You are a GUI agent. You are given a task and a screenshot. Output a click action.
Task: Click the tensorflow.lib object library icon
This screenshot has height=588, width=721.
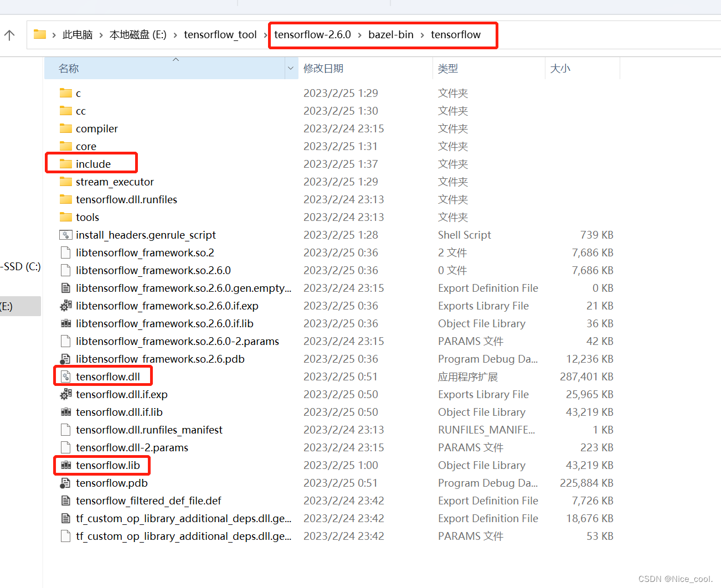66,465
